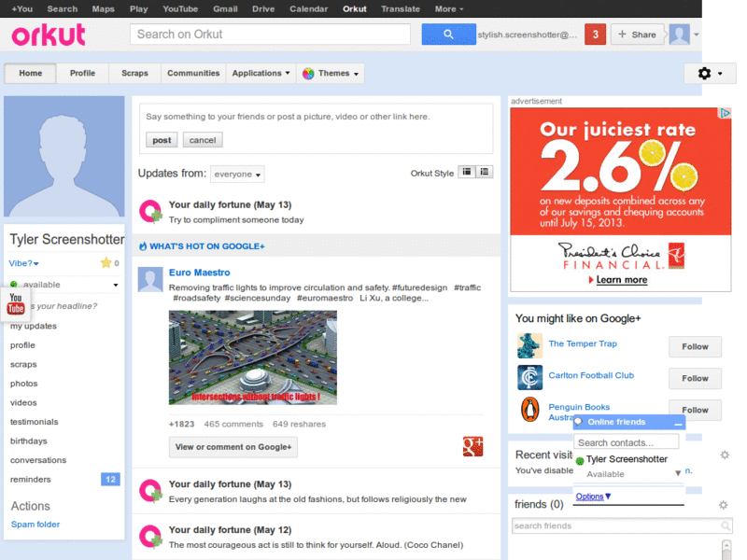Click magnifier icon in search friends box
Image resolution: width=747 pixels, height=560 pixels.
pyautogui.click(x=726, y=525)
